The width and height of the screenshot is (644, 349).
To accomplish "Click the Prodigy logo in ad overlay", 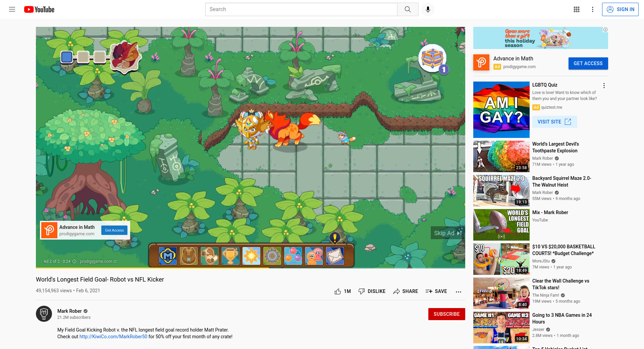I will click(49, 230).
